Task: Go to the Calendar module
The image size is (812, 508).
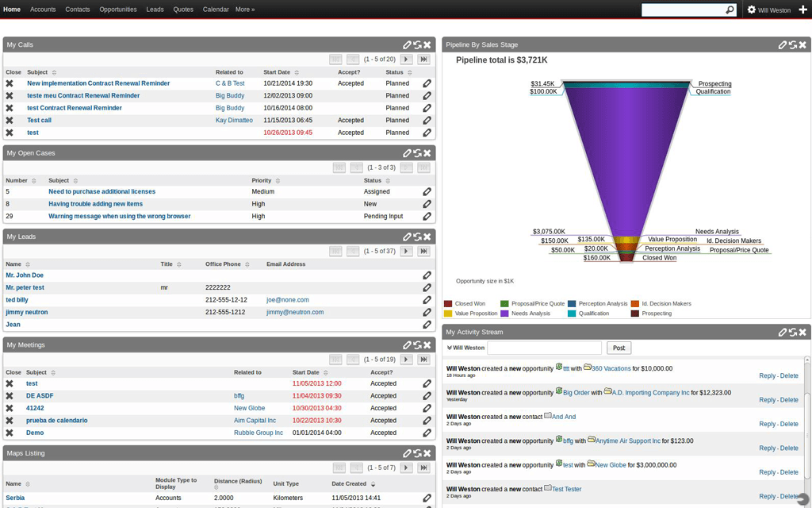Action: coord(216,10)
